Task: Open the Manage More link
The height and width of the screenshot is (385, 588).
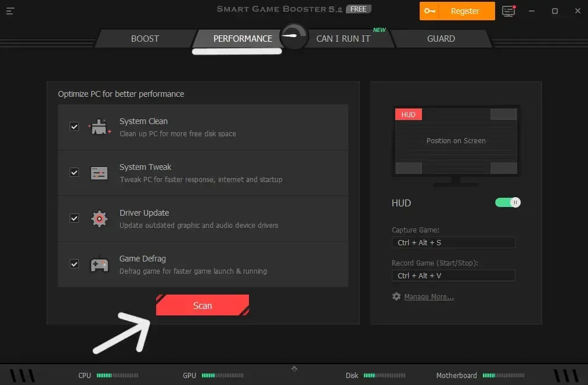Action: pos(429,296)
